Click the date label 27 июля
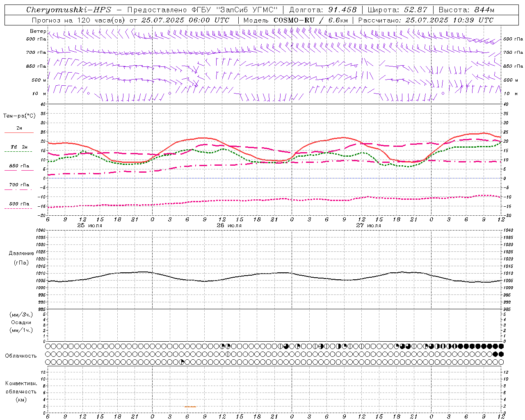525x420 pixels. pyautogui.click(x=369, y=226)
